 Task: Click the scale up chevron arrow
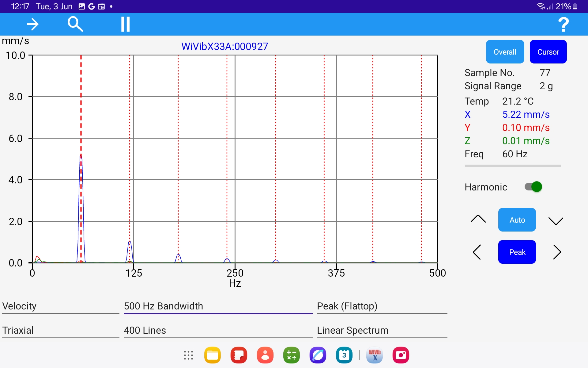[x=478, y=219]
